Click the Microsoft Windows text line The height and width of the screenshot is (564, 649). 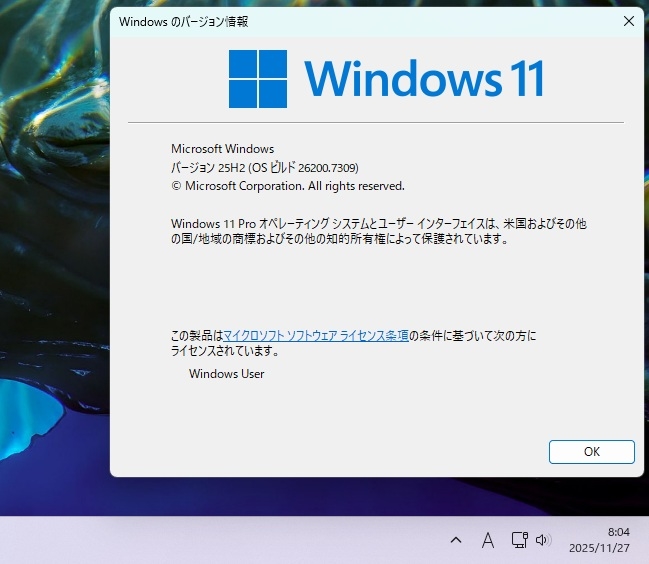[x=223, y=149]
